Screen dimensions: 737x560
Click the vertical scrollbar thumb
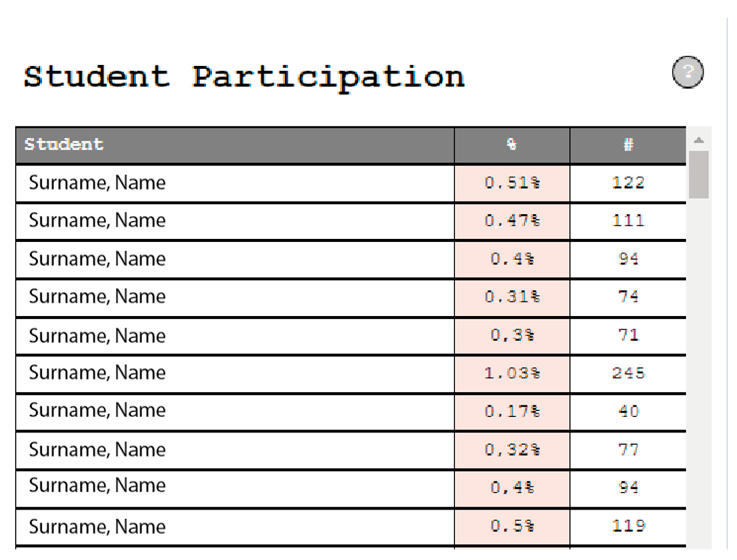coord(699,174)
